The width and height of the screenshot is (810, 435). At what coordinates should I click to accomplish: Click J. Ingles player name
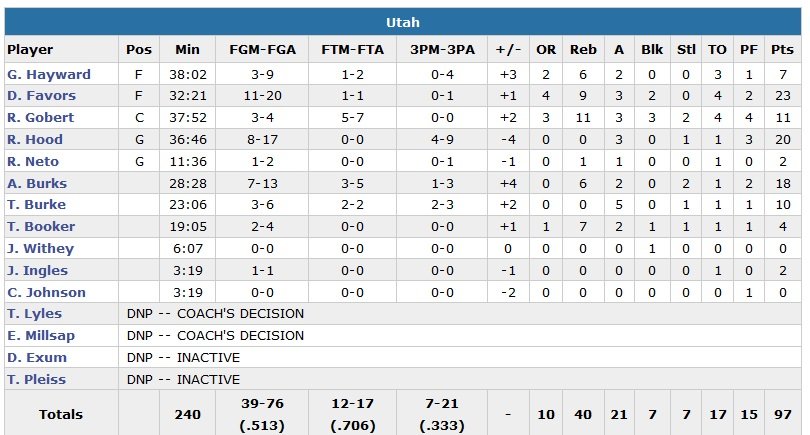click(38, 270)
